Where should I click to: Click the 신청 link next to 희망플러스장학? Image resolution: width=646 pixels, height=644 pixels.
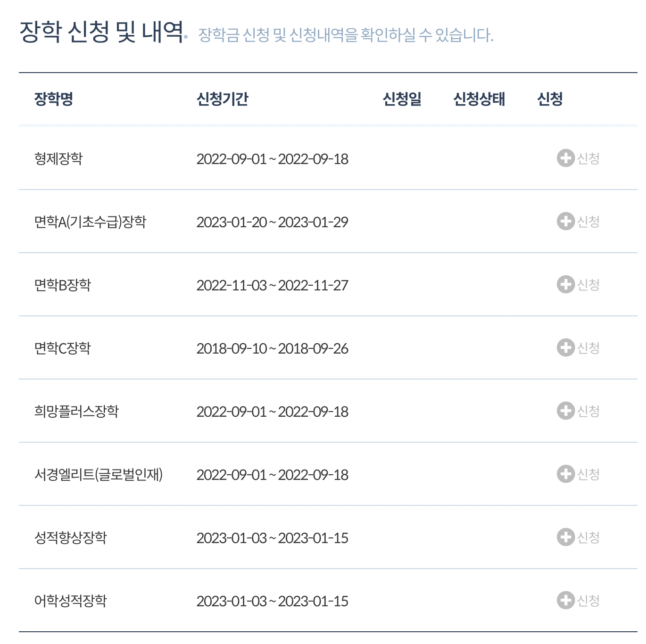tap(588, 411)
